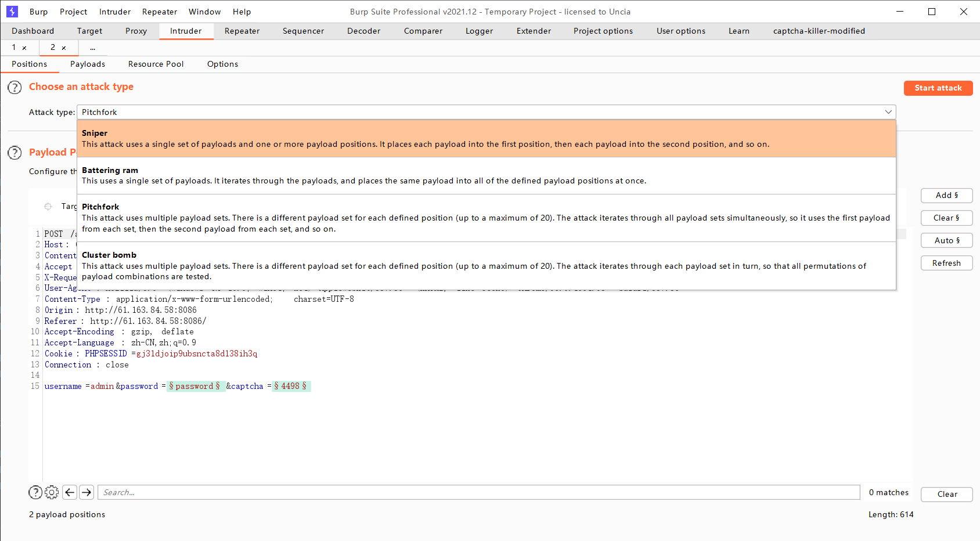
Task: Open the Help menu
Action: pyautogui.click(x=242, y=12)
